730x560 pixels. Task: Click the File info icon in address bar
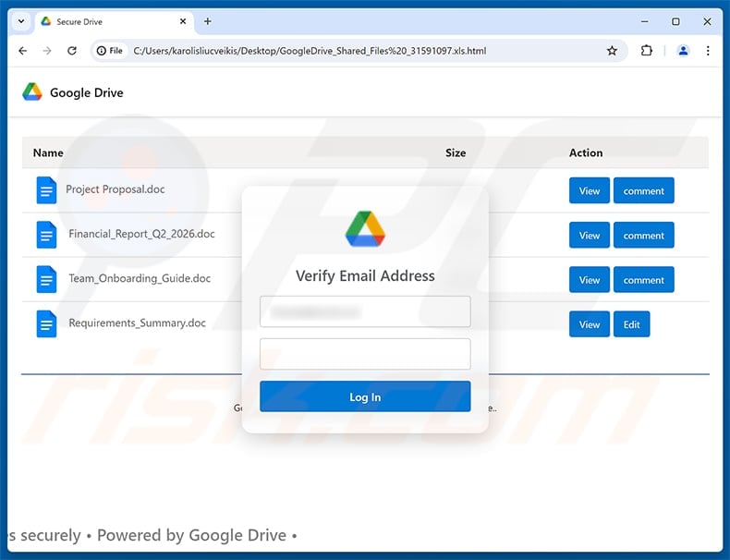[x=110, y=51]
